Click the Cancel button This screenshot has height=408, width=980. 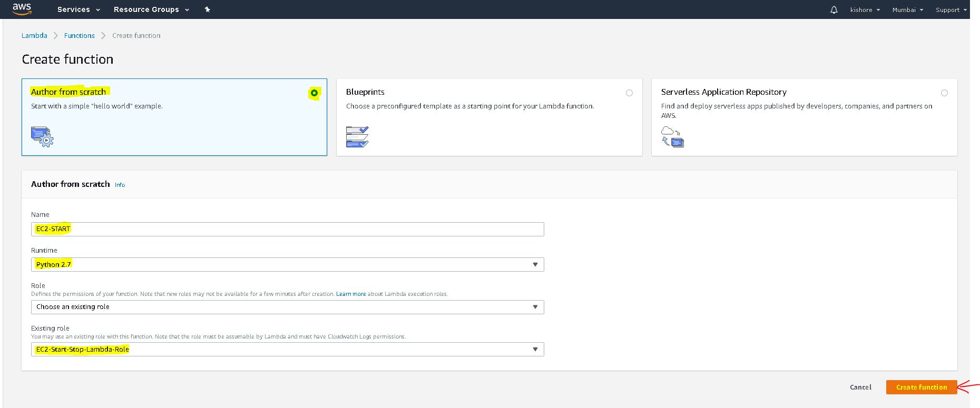coord(860,387)
